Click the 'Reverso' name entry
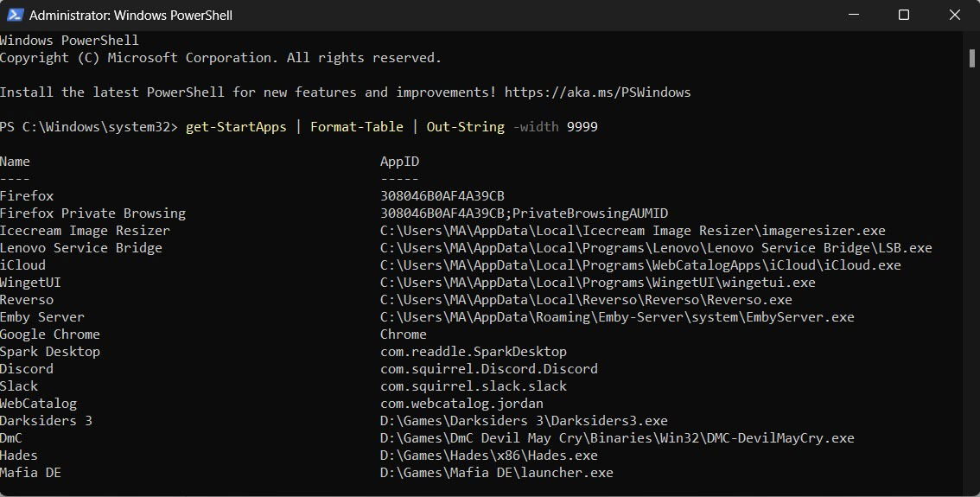This screenshot has width=980, height=497. click(27, 299)
